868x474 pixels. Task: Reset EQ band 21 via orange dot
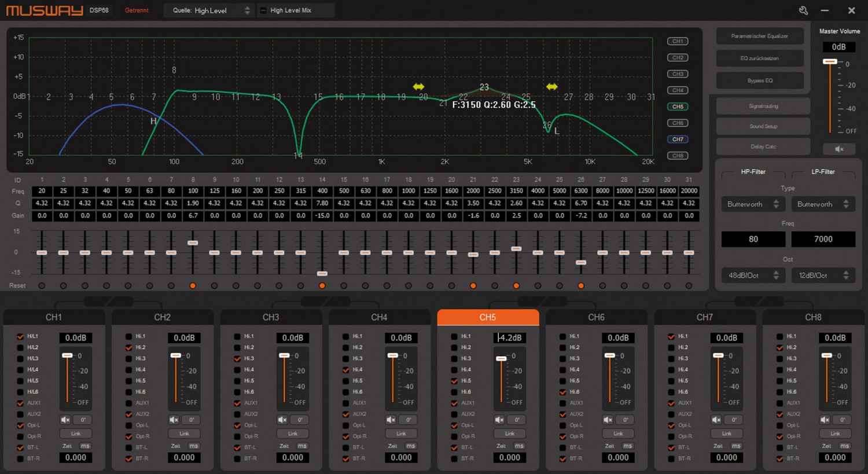point(473,286)
